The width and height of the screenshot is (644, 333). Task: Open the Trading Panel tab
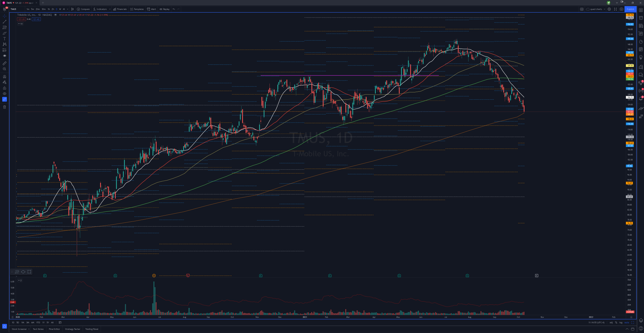click(x=92, y=329)
